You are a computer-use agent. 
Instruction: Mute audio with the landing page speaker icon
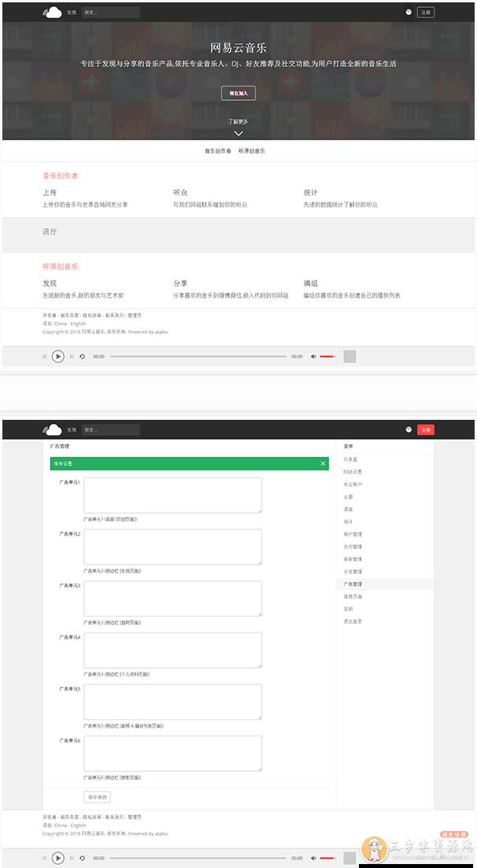(313, 357)
